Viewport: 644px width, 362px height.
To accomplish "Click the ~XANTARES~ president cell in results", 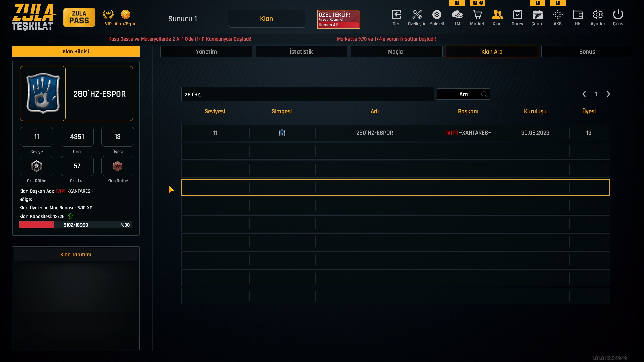I will 468,133.
